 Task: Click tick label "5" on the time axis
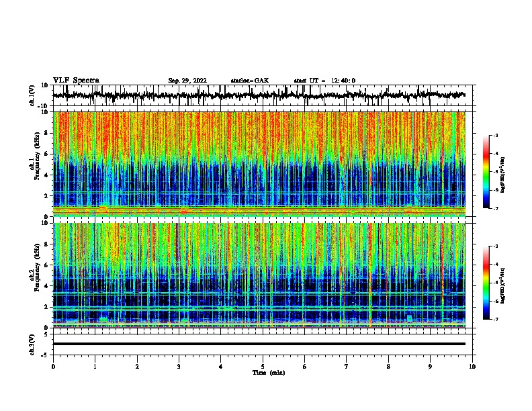coord(263,366)
